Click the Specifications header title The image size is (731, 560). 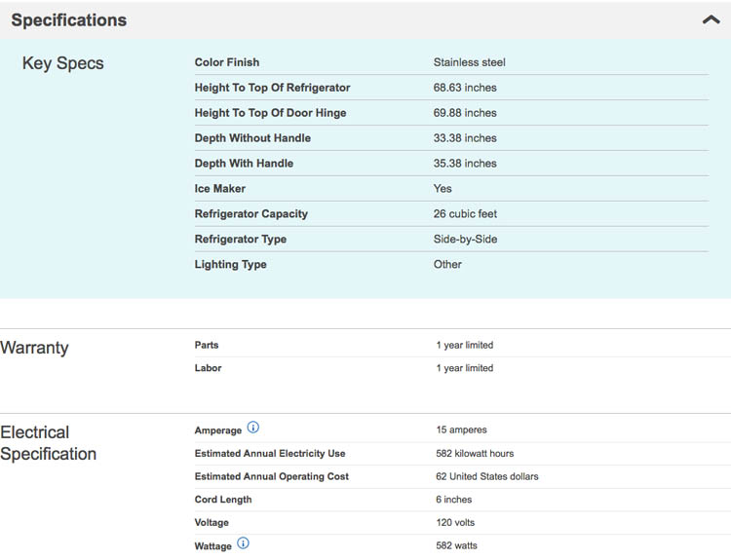[69, 19]
